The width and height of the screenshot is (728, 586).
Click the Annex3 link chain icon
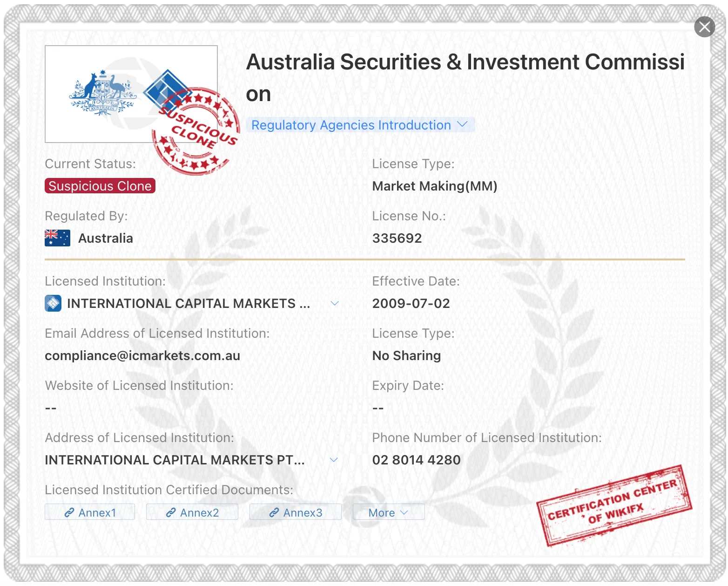point(274,512)
